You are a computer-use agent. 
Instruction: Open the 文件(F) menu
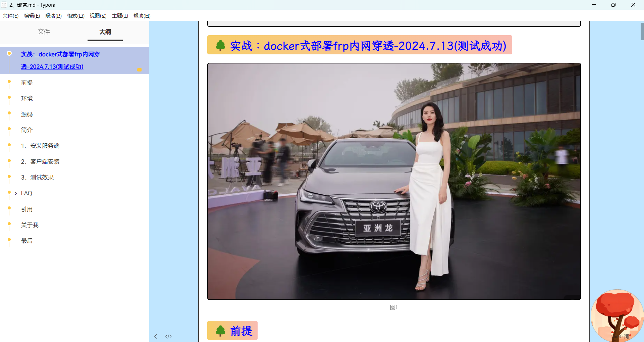point(10,16)
